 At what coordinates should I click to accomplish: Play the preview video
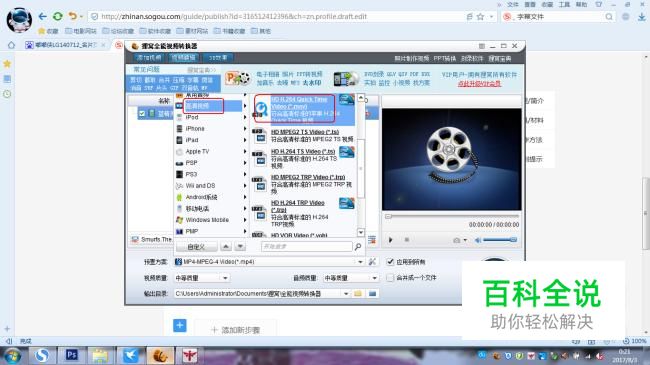[390, 240]
